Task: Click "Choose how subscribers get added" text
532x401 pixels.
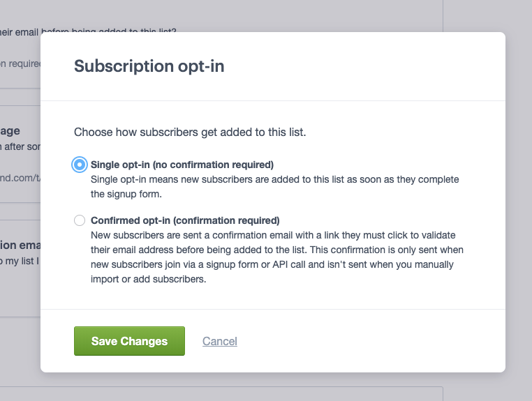Action: (190, 131)
